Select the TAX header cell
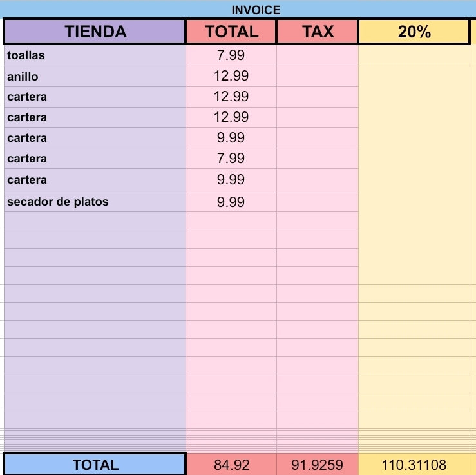The image size is (476, 475). pyautogui.click(x=318, y=32)
